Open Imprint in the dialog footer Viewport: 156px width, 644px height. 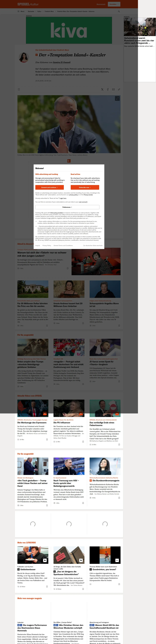tap(38, 245)
